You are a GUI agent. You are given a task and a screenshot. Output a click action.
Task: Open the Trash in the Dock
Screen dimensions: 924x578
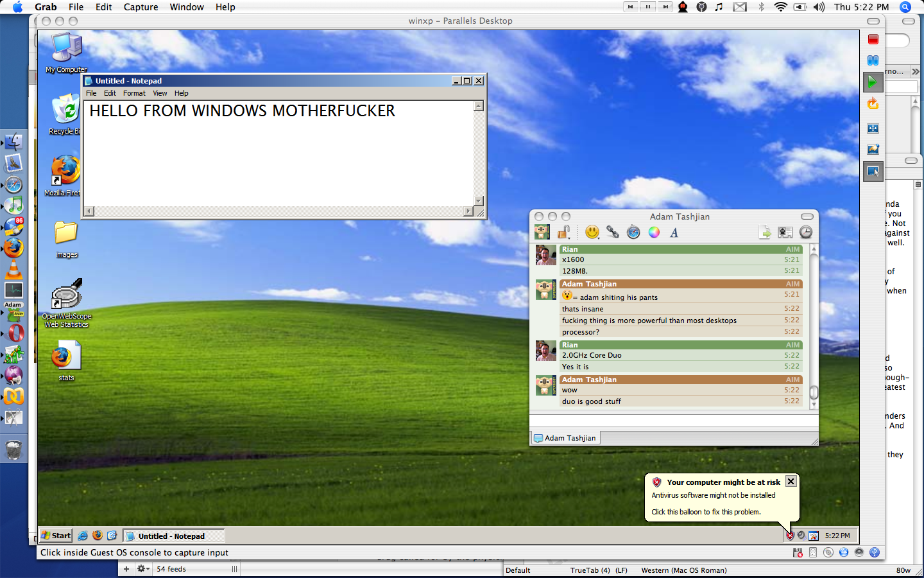click(x=13, y=450)
